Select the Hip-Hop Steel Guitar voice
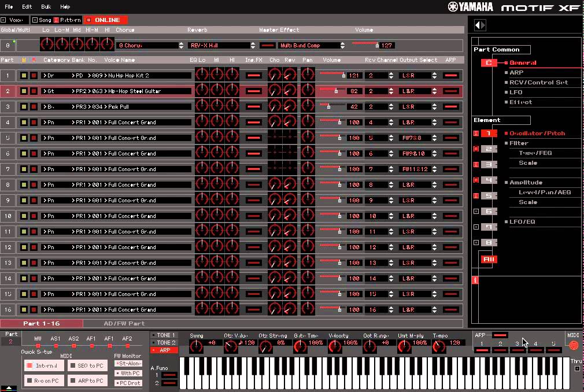 click(x=134, y=91)
